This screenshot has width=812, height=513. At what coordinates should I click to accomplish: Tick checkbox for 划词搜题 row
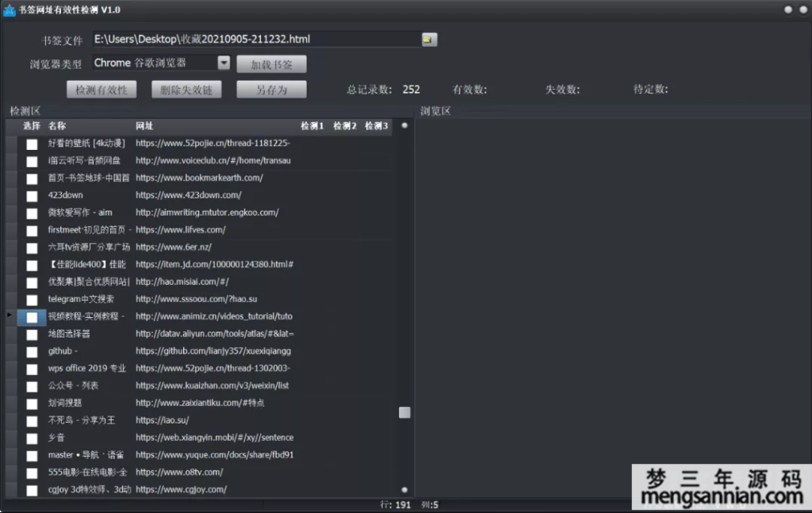click(x=32, y=404)
